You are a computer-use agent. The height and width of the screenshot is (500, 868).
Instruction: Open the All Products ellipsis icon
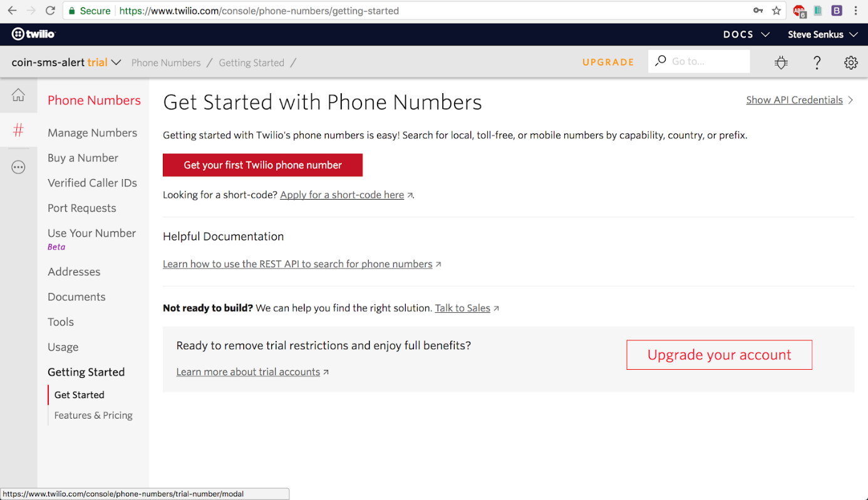pyautogui.click(x=18, y=167)
